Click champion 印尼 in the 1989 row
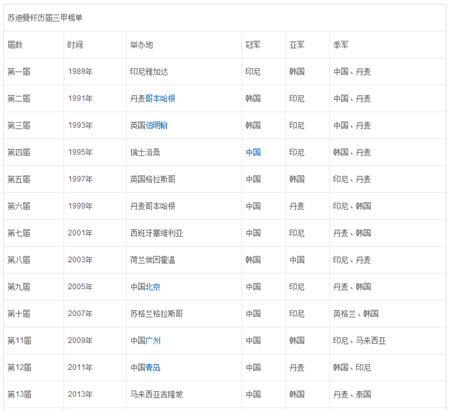The image size is (450, 411). [253, 72]
